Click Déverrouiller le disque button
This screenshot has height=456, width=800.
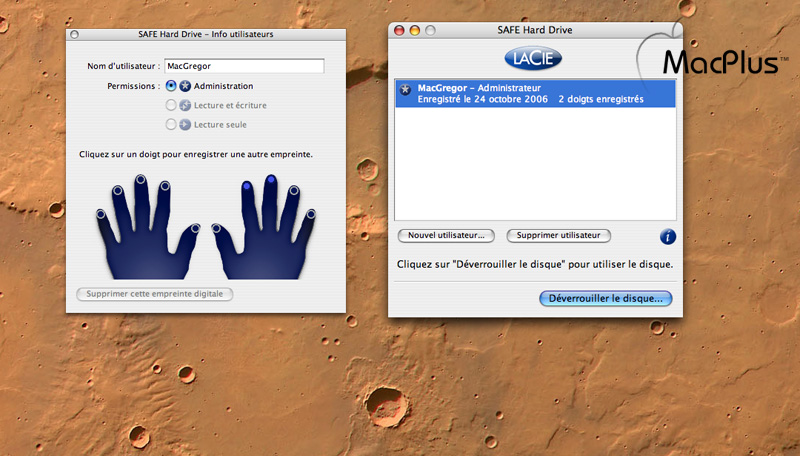[x=606, y=298]
